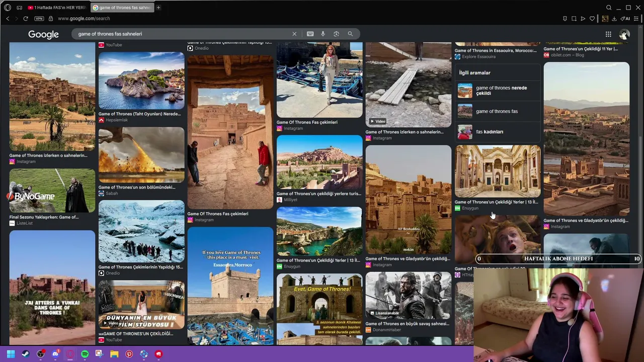Select related search 'game of thrones fas'
The height and width of the screenshot is (362, 644).
(498, 111)
